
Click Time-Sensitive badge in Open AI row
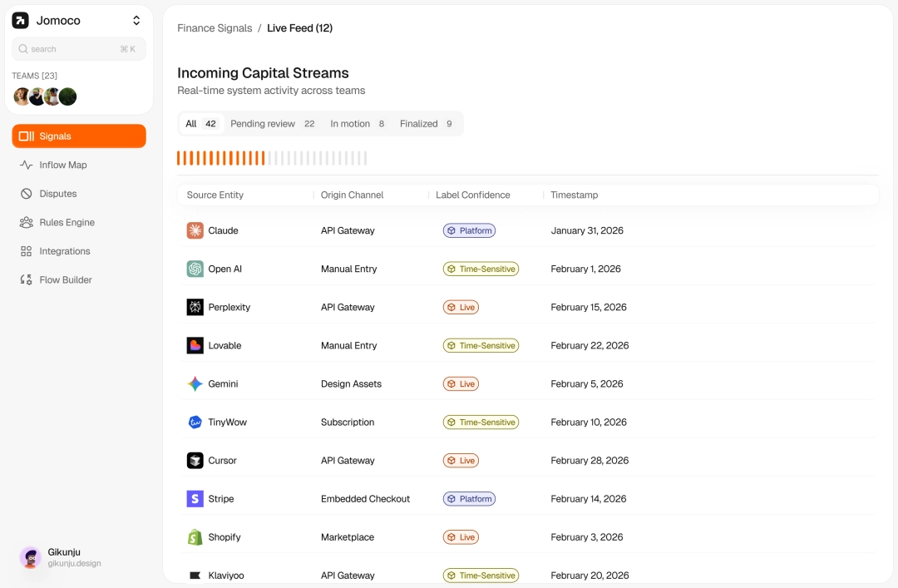tap(481, 269)
